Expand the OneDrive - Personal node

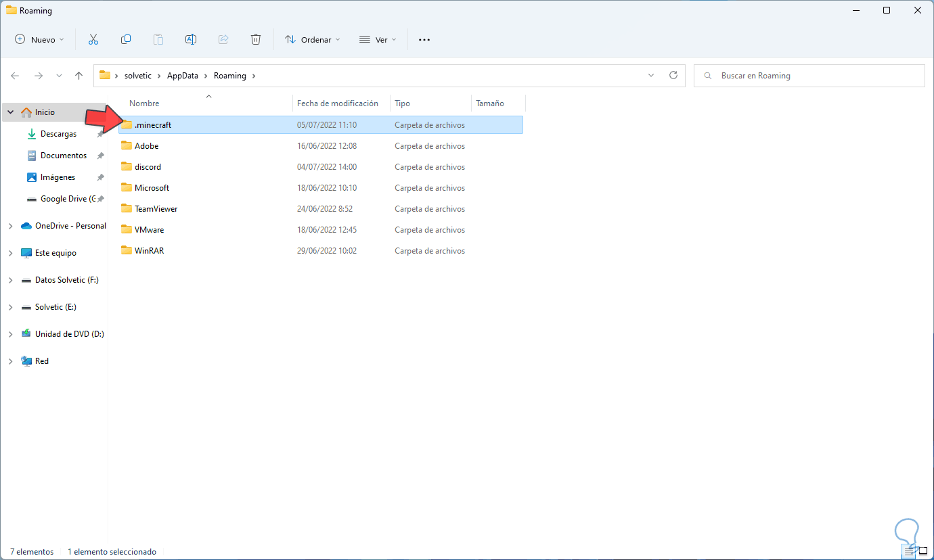(10, 226)
